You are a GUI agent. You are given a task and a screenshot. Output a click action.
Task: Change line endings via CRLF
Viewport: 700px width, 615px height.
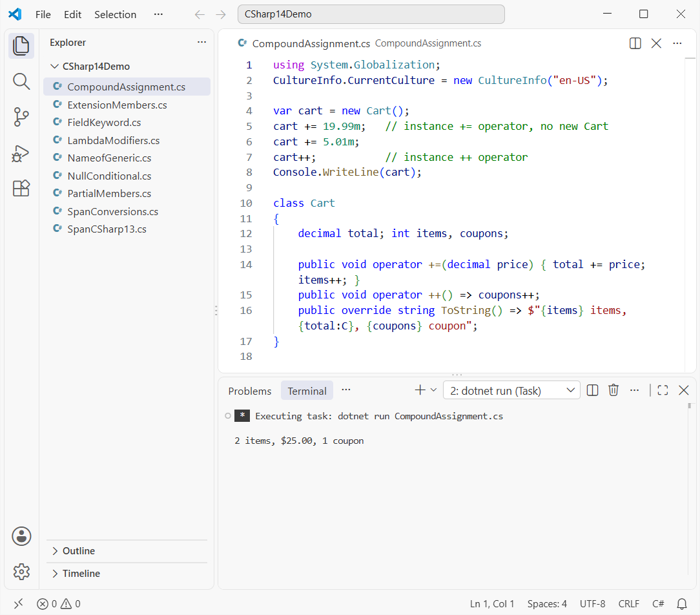[x=628, y=604]
